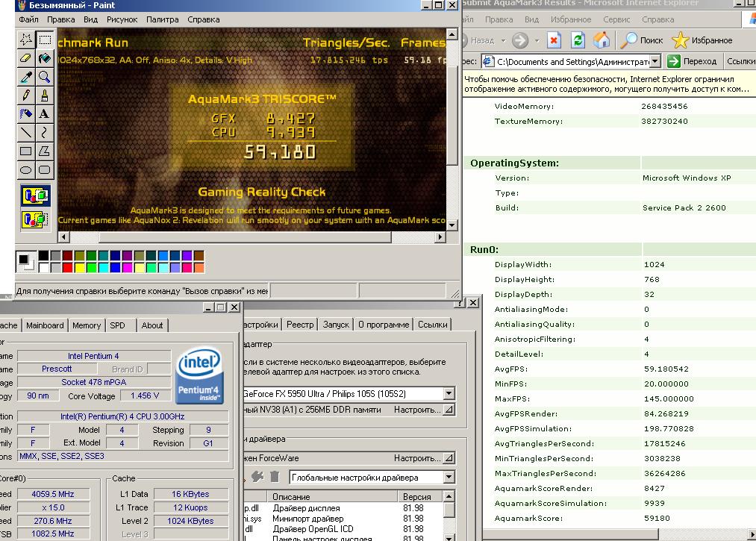Switch to the Запуск tab in RivaTuner
The image size is (756, 541).
pyautogui.click(x=336, y=325)
